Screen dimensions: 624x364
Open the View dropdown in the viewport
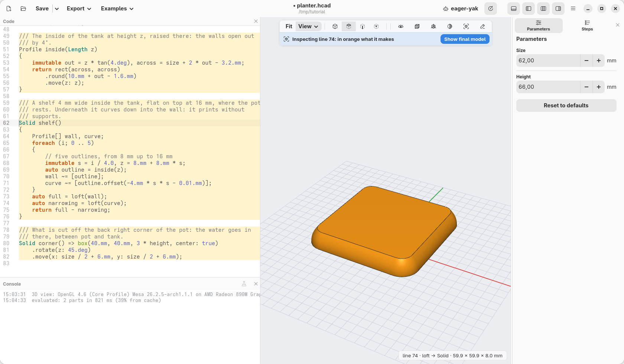(x=308, y=26)
